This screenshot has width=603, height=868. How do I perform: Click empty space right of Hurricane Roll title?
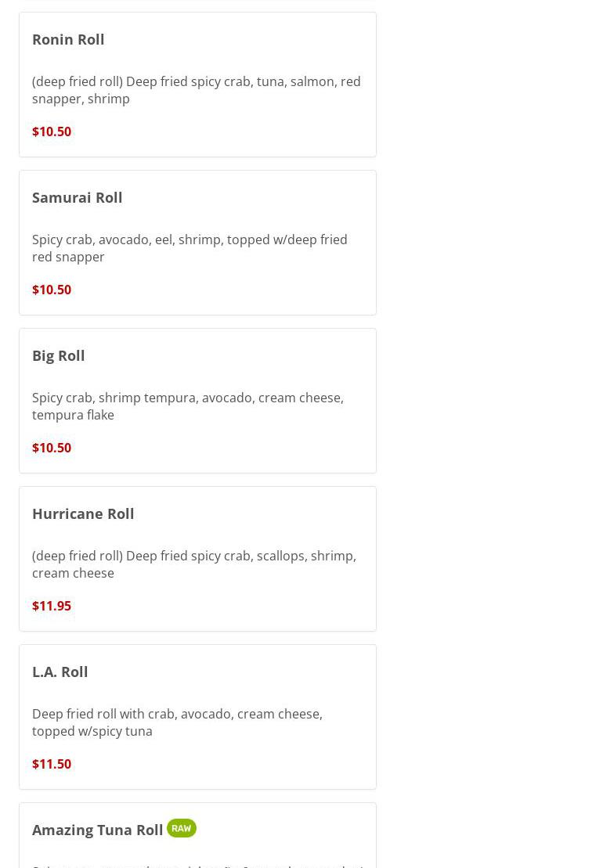[x=258, y=513]
